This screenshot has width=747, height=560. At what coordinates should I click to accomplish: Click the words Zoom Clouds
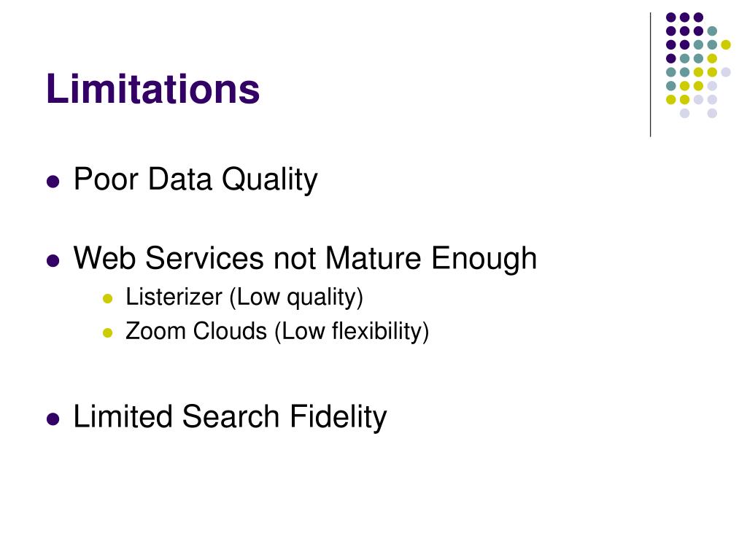(x=196, y=331)
